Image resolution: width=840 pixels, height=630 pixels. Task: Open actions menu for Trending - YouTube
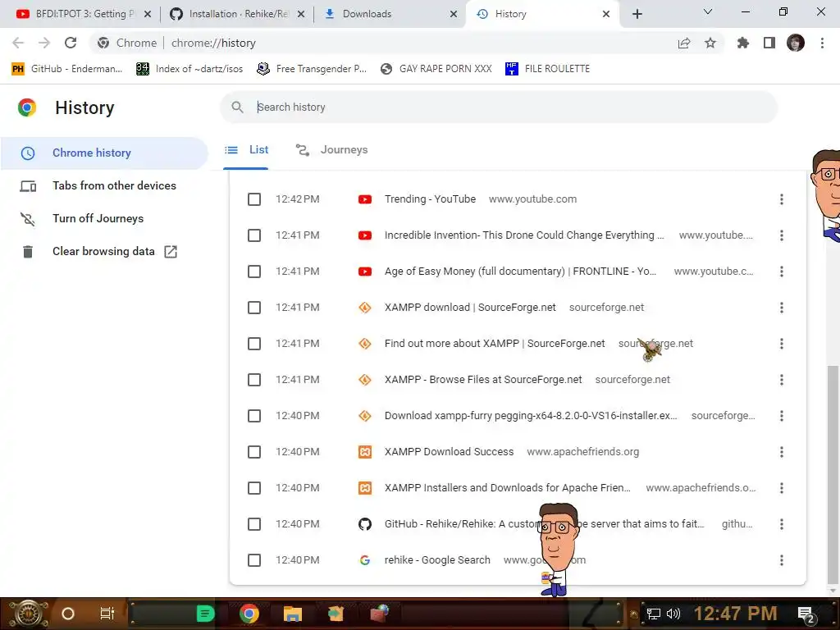point(782,199)
